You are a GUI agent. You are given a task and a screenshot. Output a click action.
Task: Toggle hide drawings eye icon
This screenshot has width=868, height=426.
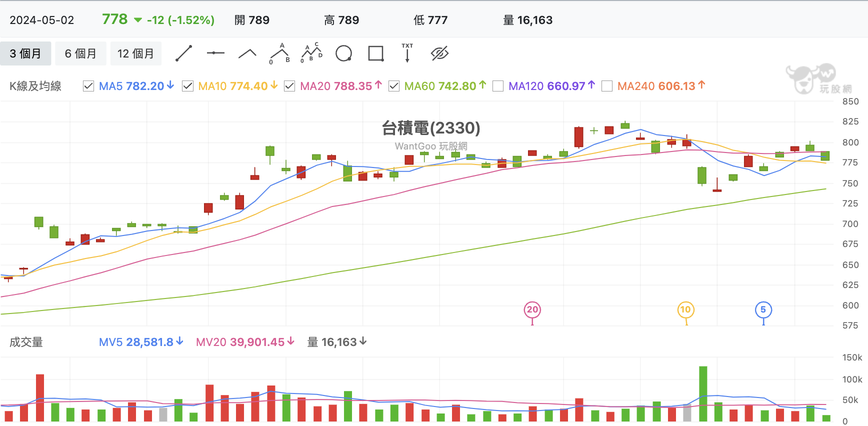439,53
